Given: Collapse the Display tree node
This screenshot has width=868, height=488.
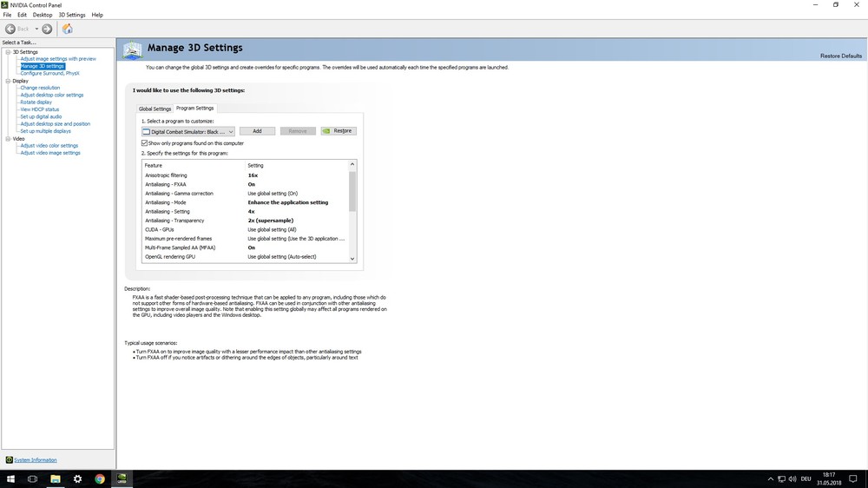Looking at the screenshot, I should [x=9, y=81].
